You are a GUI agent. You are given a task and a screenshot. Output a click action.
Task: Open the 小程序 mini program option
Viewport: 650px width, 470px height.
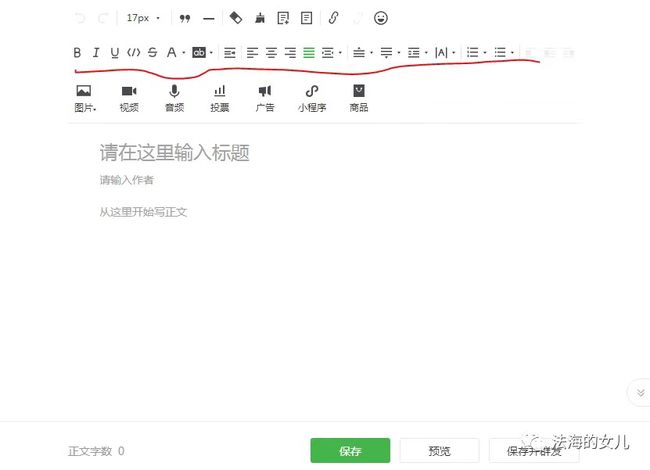[312, 99]
